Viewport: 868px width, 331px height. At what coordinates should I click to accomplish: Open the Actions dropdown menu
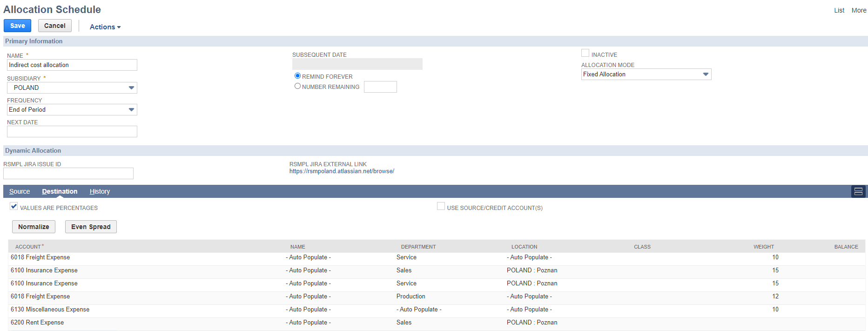(x=105, y=27)
